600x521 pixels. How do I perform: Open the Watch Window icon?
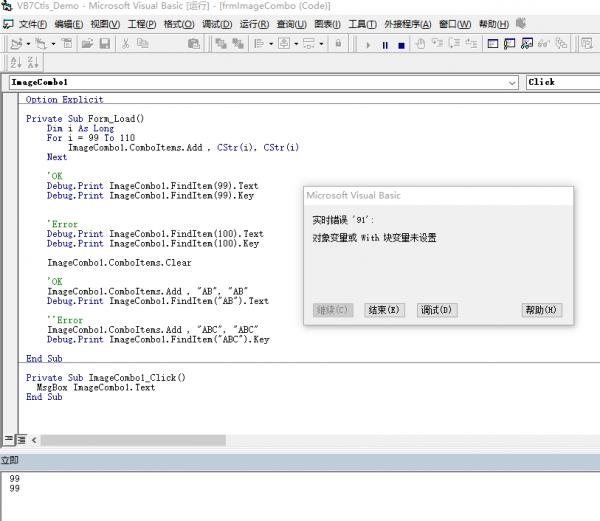click(527, 44)
